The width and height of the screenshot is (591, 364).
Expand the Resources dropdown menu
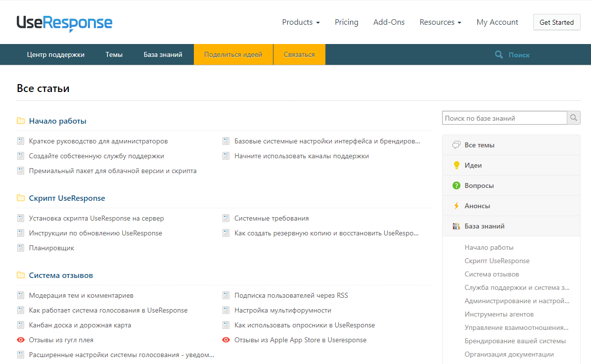pos(440,22)
